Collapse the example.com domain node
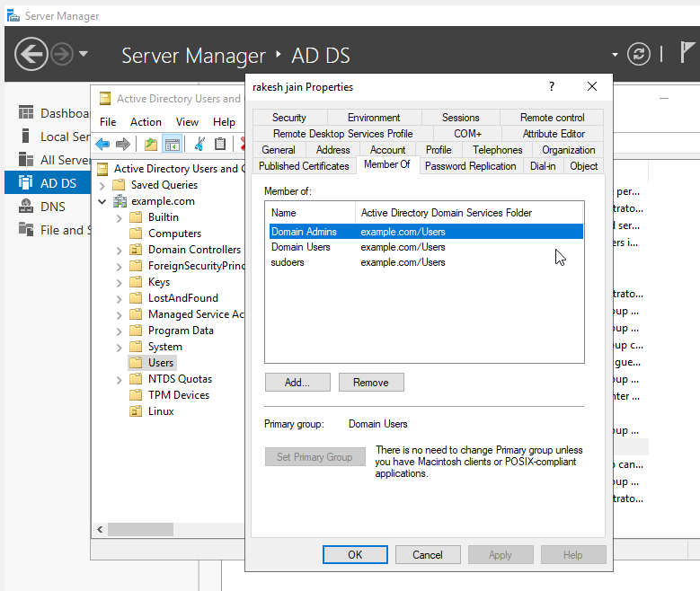Viewport: 700px width, 591px height. (x=102, y=202)
